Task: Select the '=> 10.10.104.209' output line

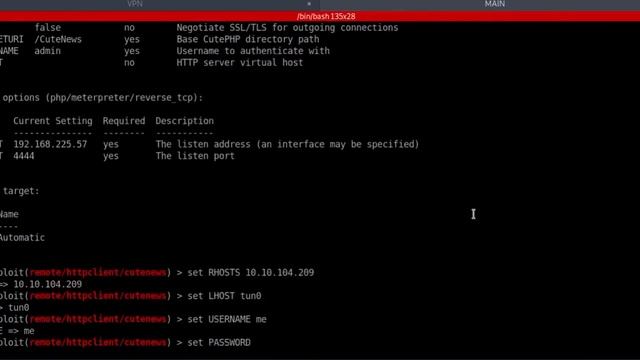Action: coord(41,284)
